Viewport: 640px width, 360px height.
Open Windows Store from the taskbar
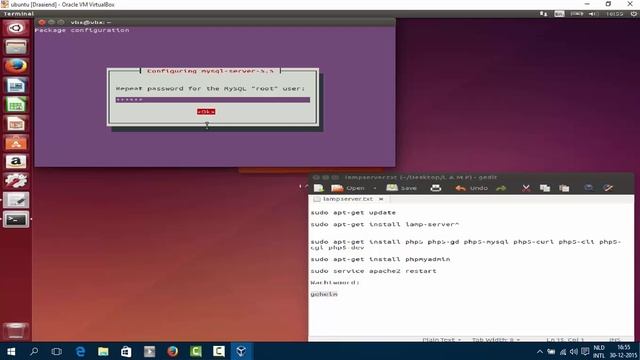point(126,351)
